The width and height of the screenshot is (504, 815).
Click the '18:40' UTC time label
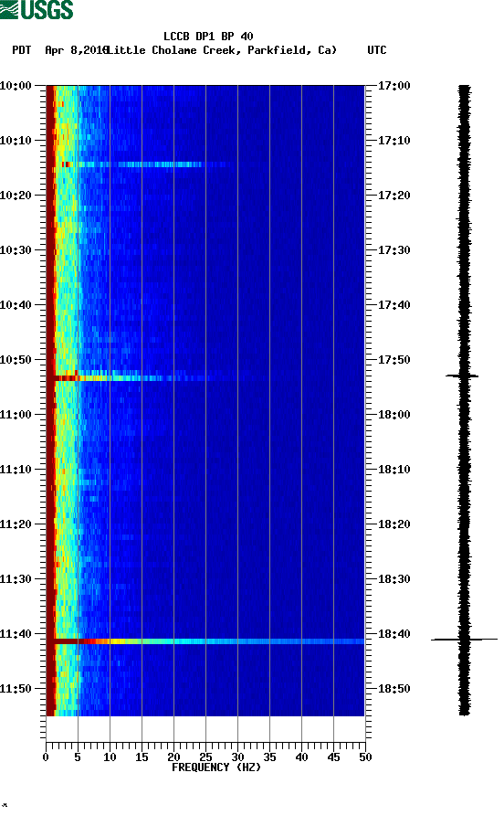[394, 633]
